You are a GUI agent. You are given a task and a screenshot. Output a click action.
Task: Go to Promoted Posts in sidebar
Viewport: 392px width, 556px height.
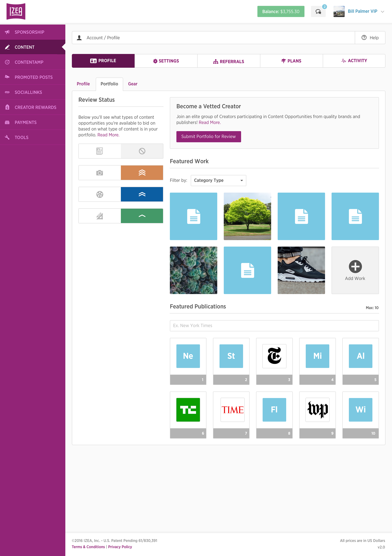pos(33,77)
